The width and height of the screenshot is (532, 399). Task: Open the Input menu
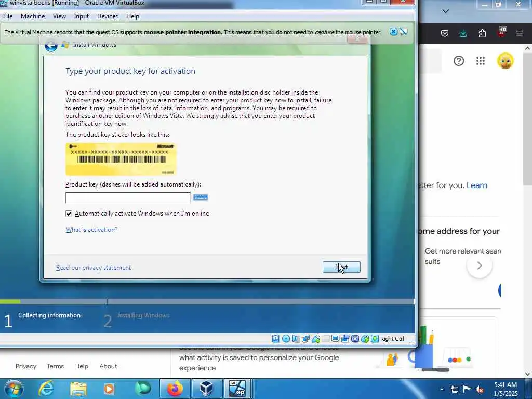82,16
